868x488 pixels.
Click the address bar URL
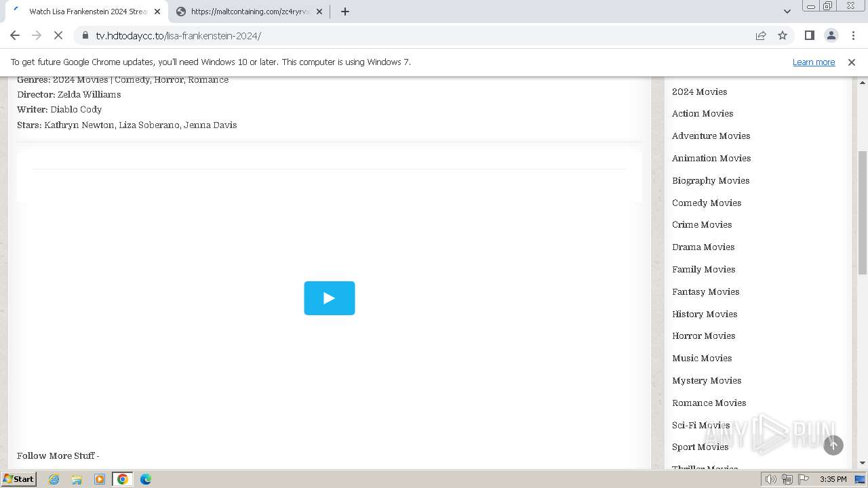click(x=178, y=36)
